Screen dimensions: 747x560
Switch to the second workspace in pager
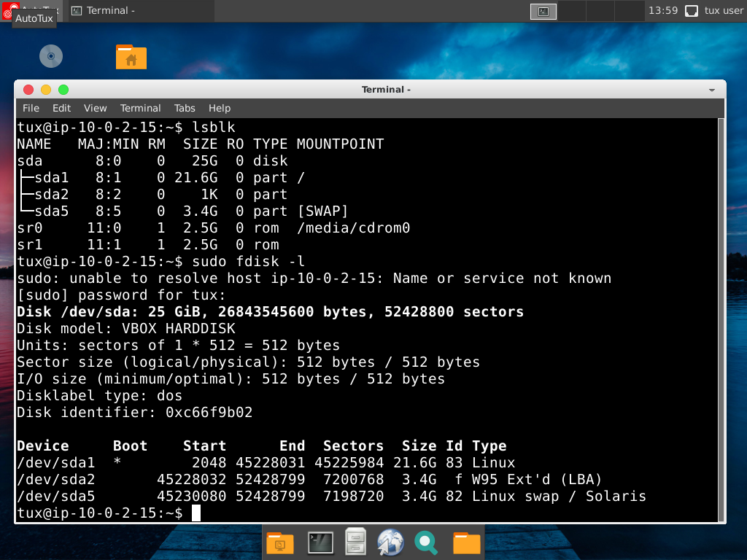[572, 11]
